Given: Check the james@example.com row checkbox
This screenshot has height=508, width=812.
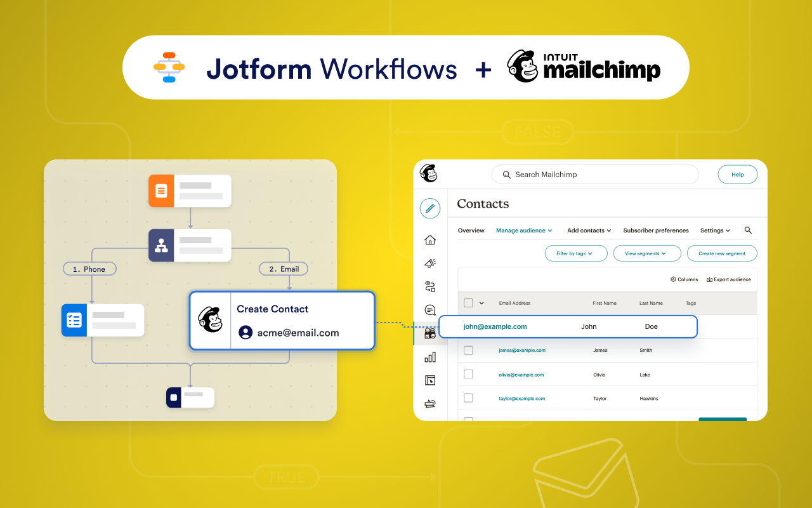Looking at the screenshot, I should (468, 350).
